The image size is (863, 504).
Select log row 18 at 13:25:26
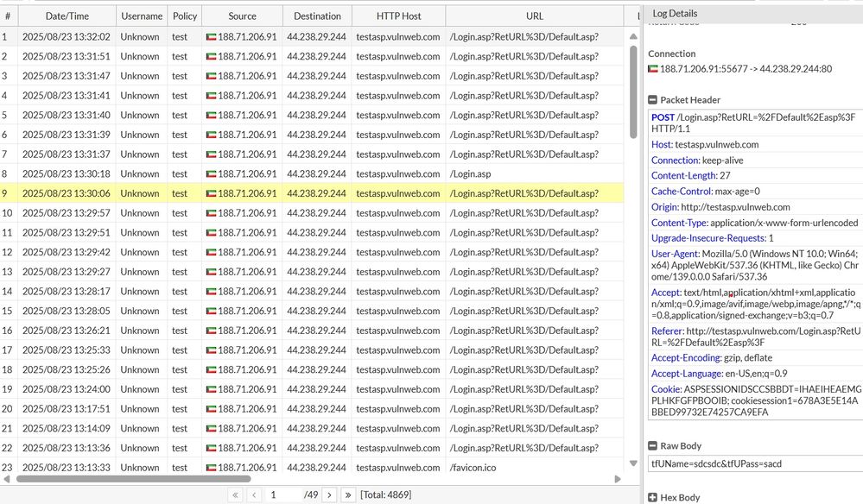(x=312, y=369)
